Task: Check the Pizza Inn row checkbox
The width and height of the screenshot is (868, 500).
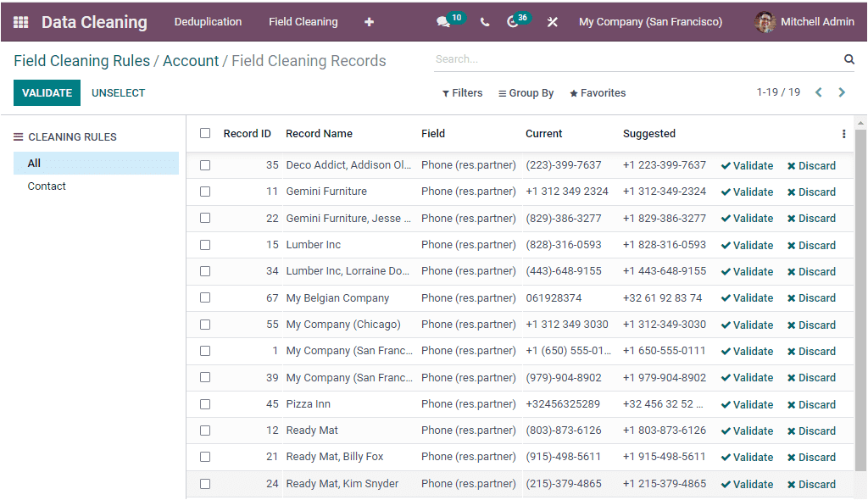Action: [x=204, y=403]
